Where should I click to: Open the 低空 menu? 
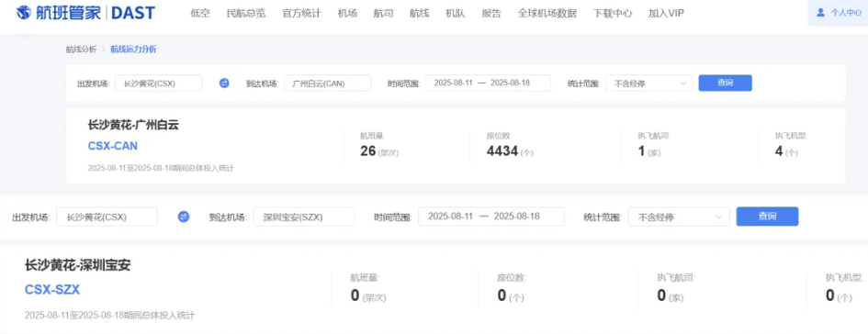pyautogui.click(x=200, y=13)
